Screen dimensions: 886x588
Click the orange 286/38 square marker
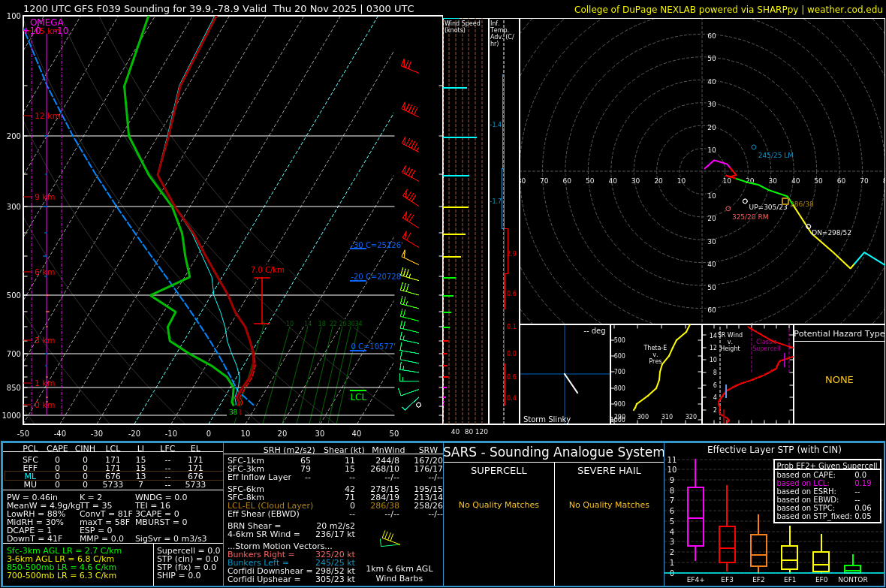coord(785,201)
